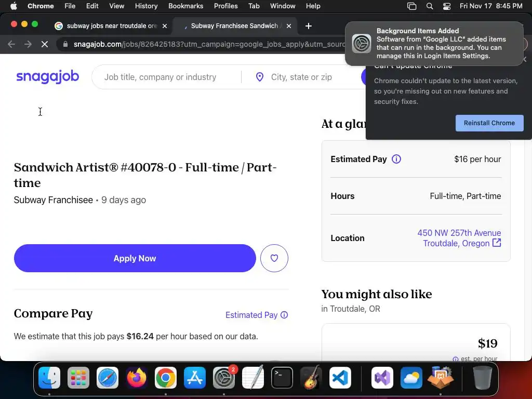This screenshot has width=532, height=399.
Task: Open the Apple menu
Action: click(x=13, y=6)
